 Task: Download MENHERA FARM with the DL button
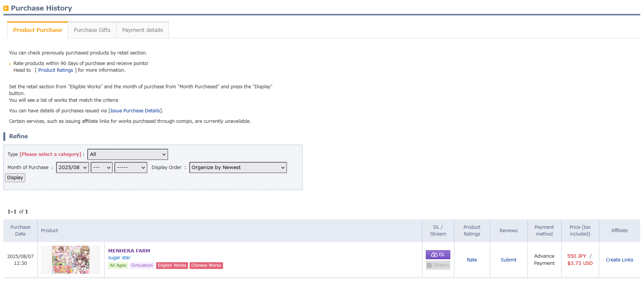click(x=438, y=255)
